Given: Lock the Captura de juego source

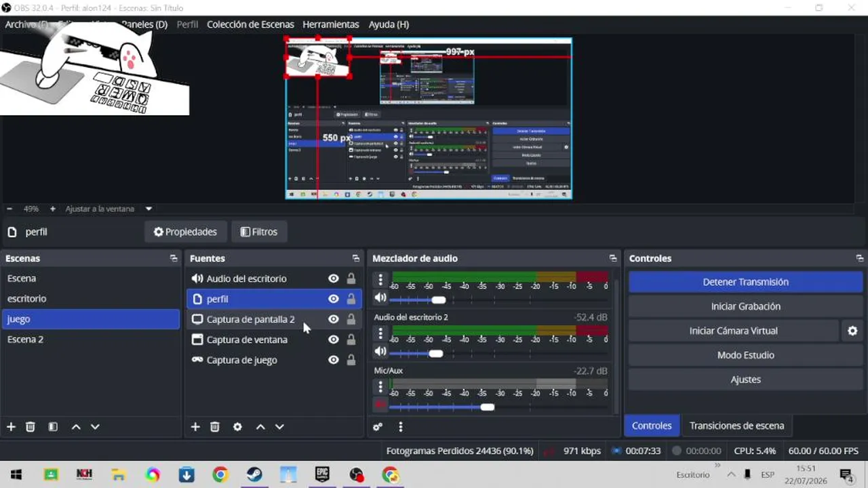Looking at the screenshot, I should 351,360.
